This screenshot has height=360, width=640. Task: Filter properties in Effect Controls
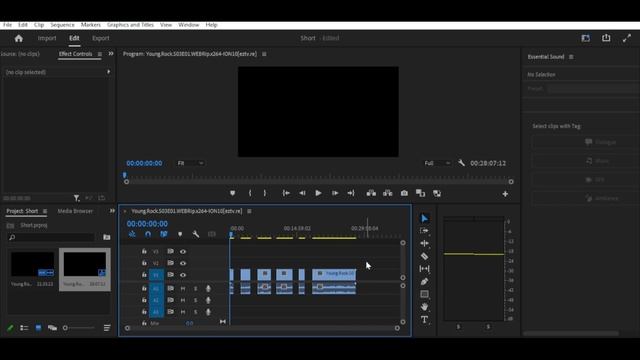coord(76,198)
